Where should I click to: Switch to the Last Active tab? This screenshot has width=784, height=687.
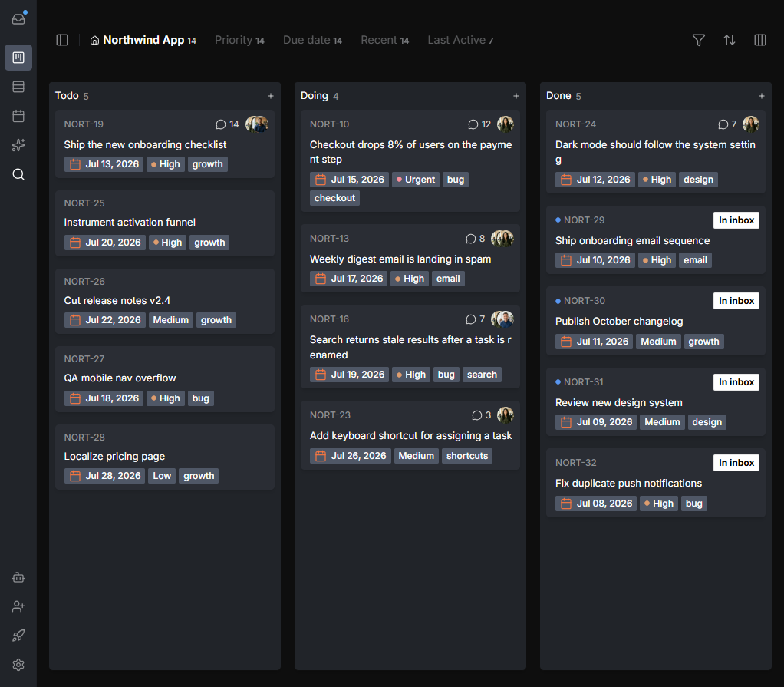[460, 40]
